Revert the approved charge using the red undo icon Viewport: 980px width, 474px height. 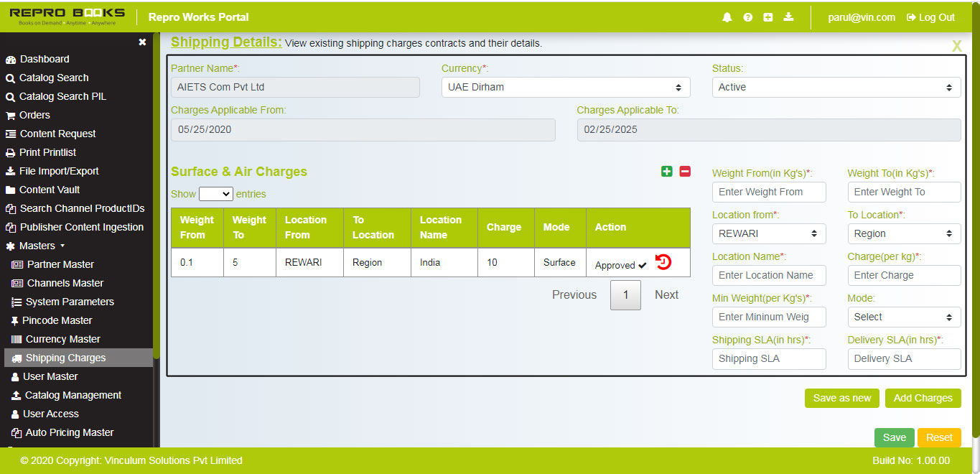click(x=663, y=263)
